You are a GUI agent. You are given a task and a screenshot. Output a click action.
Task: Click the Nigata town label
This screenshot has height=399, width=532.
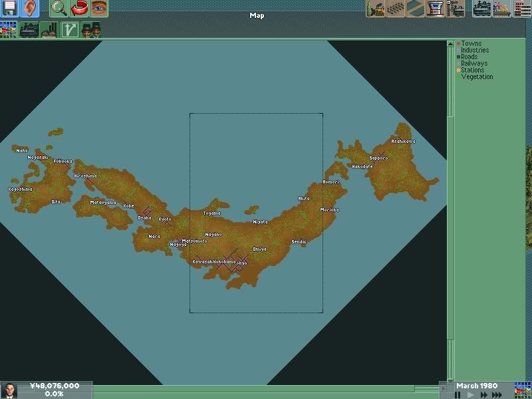point(260,222)
